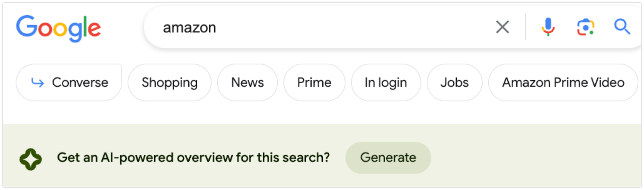Click the arrow icon in the Converse chip
Image resolution: width=644 pixels, height=190 pixels.
pos(37,82)
